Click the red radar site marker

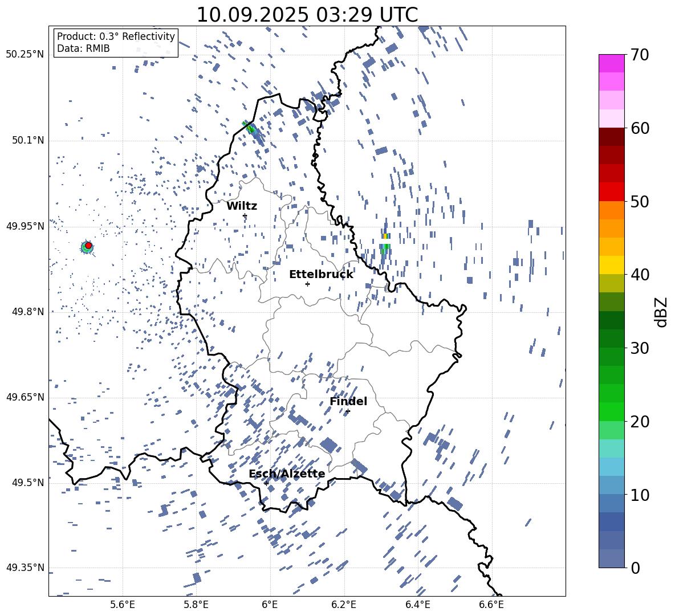(x=88, y=246)
